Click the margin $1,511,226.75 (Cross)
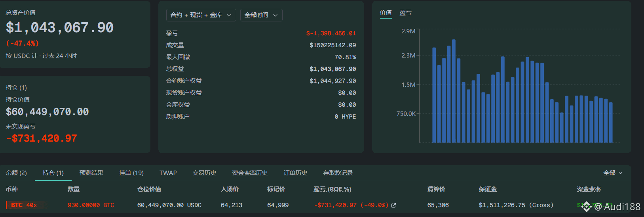Viewport: 644px width, 217px height. point(516,205)
